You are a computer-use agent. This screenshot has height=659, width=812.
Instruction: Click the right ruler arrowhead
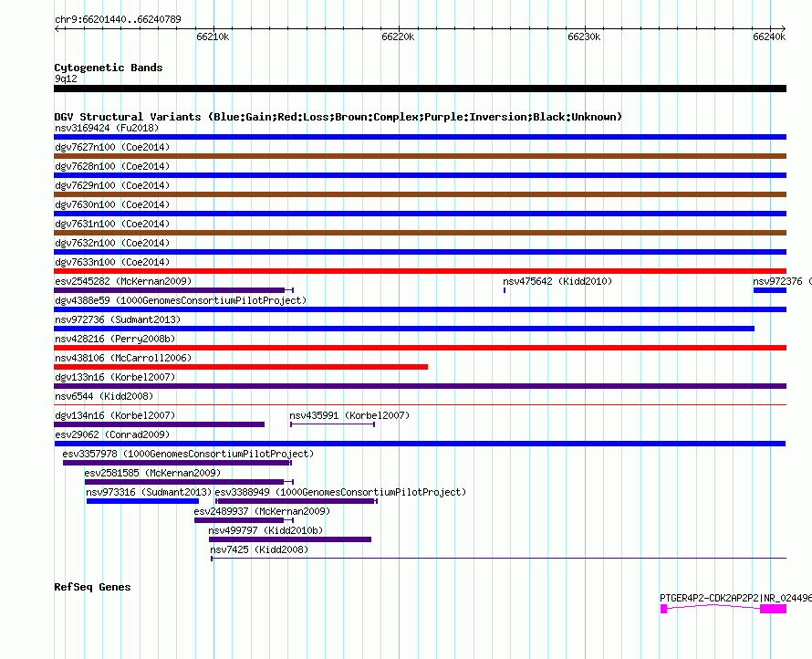(784, 29)
